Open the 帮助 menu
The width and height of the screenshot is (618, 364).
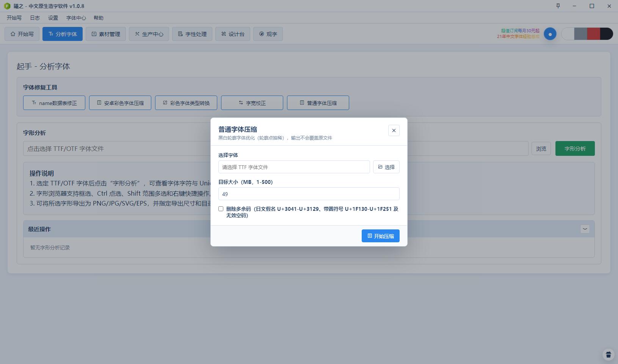click(x=98, y=18)
